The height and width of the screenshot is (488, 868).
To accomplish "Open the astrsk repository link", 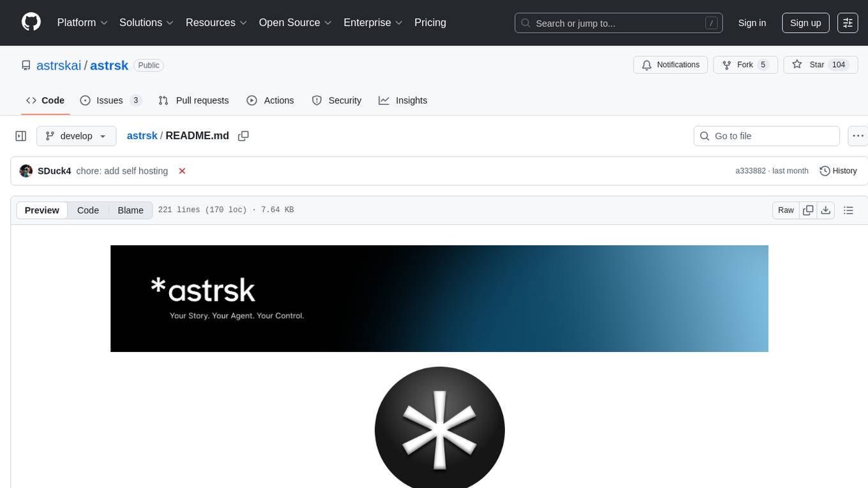I will (109, 65).
